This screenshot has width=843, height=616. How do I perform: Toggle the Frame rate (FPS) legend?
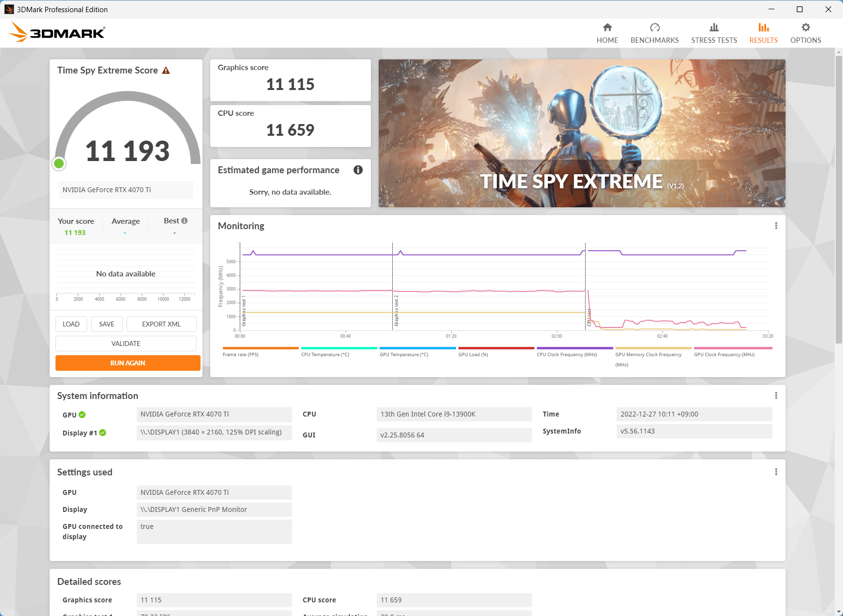click(x=260, y=352)
